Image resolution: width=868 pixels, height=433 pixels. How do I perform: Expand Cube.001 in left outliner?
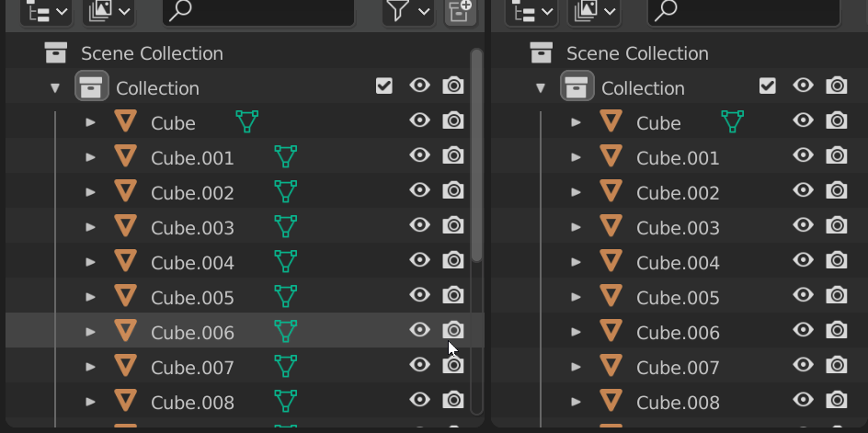(90, 157)
